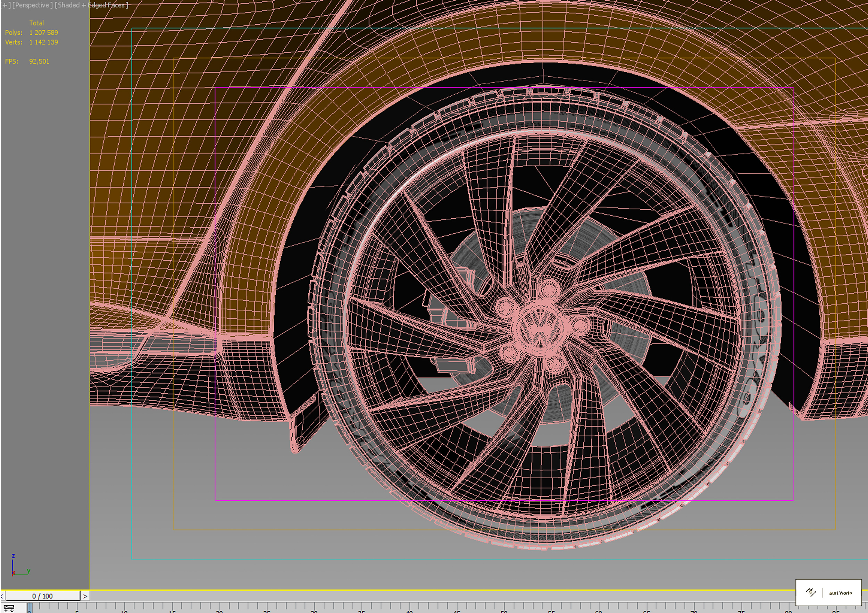Click the Verts count 1 142 139
This screenshot has height=613, width=868.
coord(43,42)
